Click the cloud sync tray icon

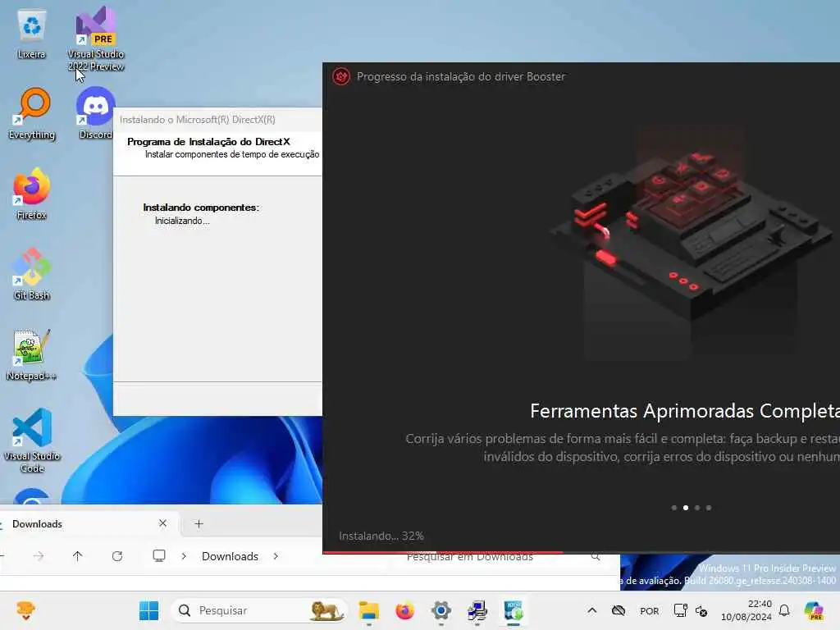point(619,610)
